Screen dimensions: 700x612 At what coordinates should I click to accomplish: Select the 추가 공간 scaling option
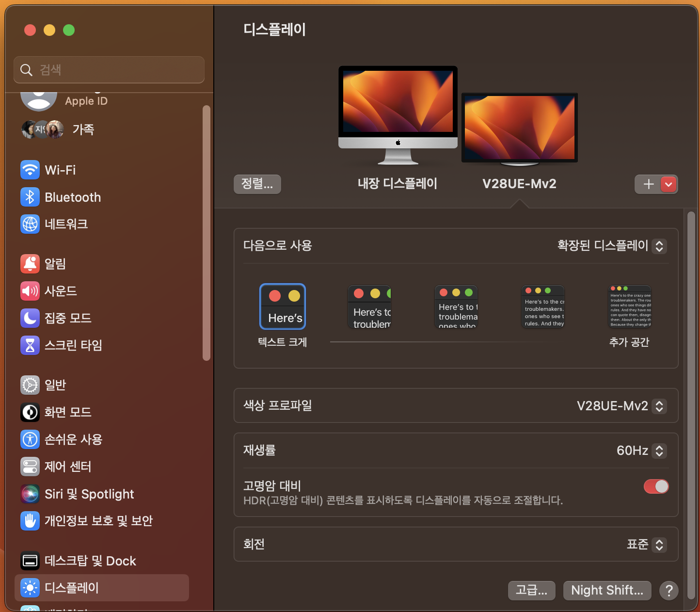pos(629,306)
